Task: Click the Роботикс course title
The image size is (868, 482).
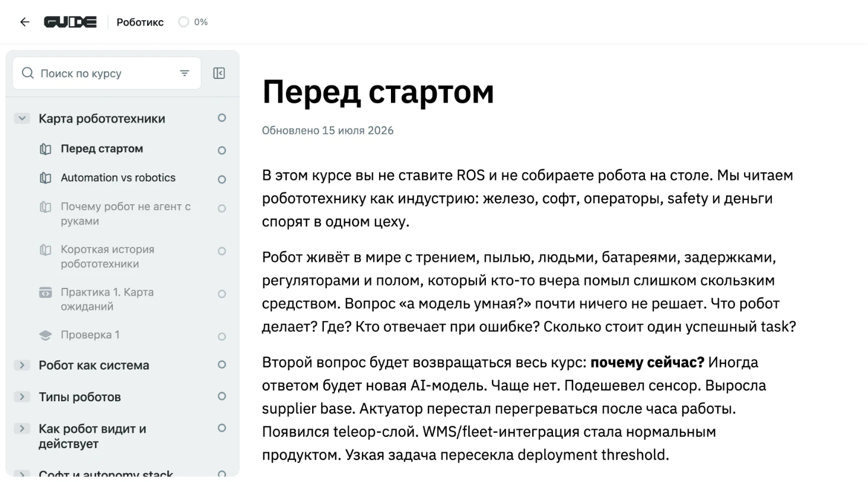Action: tap(140, 22)
